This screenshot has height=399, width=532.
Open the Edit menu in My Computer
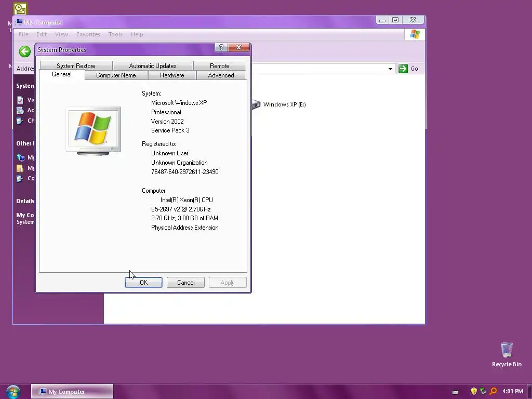click(x=42, y=34)
